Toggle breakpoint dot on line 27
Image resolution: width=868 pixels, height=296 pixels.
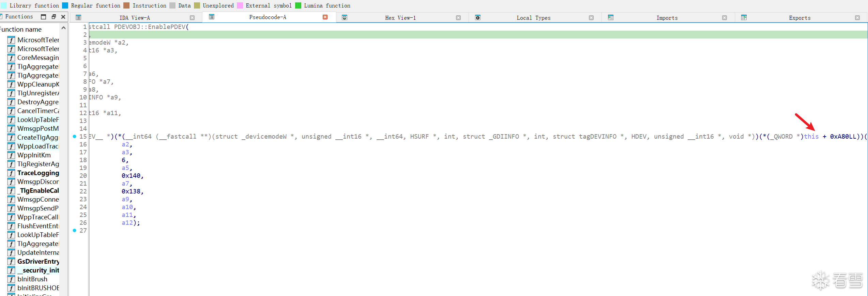[75, 231]
